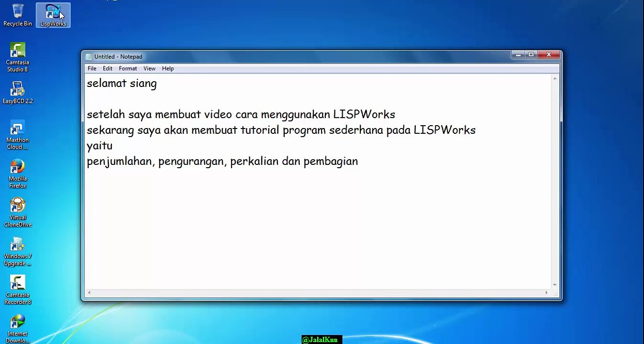Click the "Untitled - Notepad" window title
Image resolution: width=644 pixels, height=344 pixels.
(118, 56)
